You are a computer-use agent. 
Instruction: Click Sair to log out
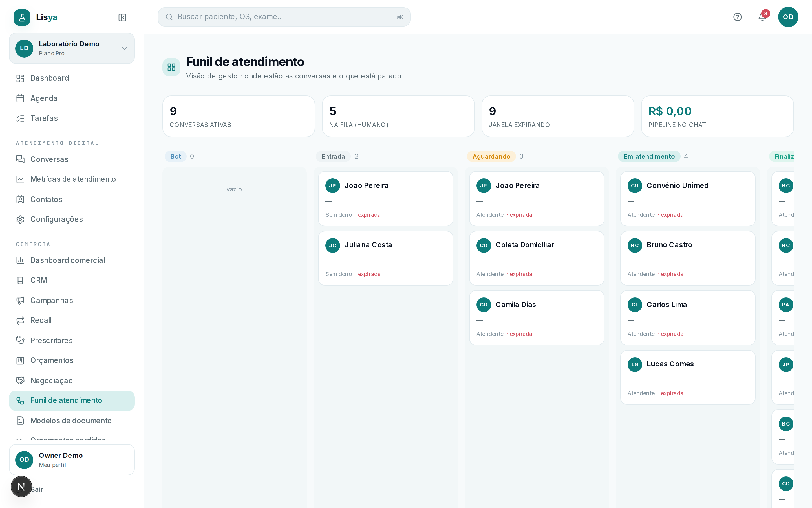[37, 489]
